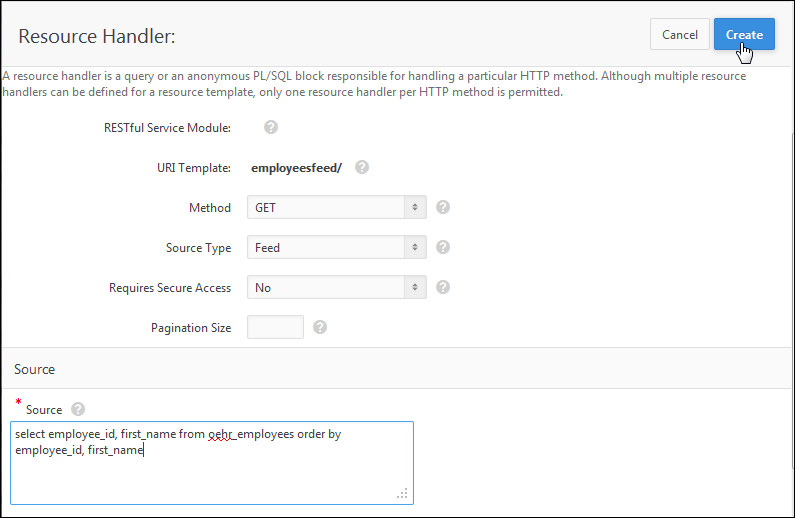Screen dimensions: 795x518
Task: Open help for URI Template field
Action: [x=362, y=167]
